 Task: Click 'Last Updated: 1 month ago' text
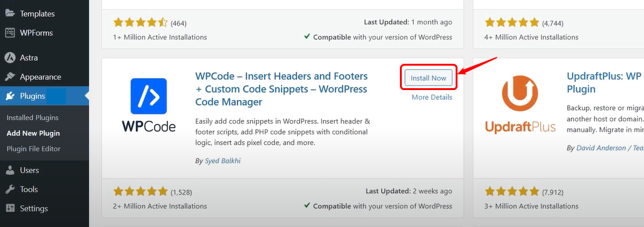(x=408, y=22)
